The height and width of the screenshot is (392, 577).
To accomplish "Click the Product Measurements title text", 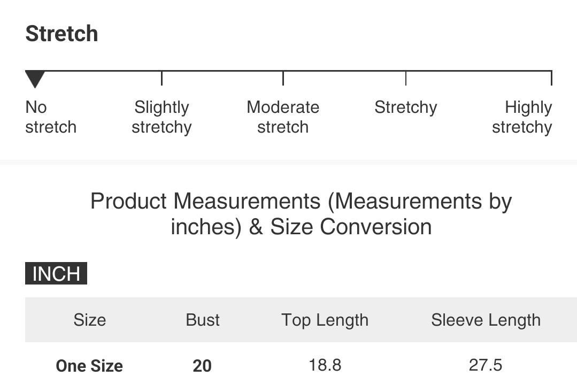I will point(301,214).
